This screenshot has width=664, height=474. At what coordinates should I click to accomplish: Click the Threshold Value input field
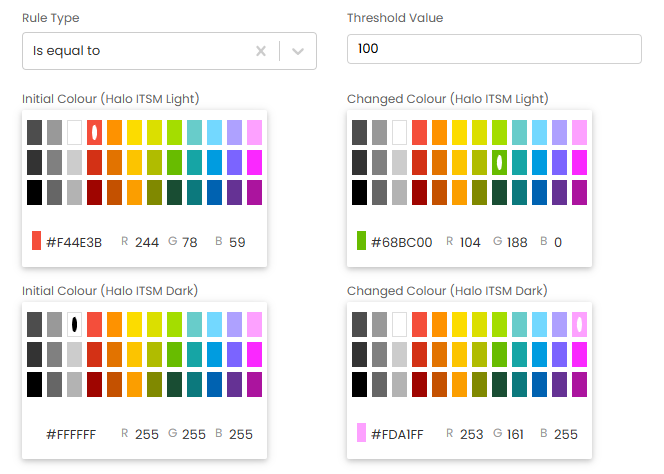point(493,49)
